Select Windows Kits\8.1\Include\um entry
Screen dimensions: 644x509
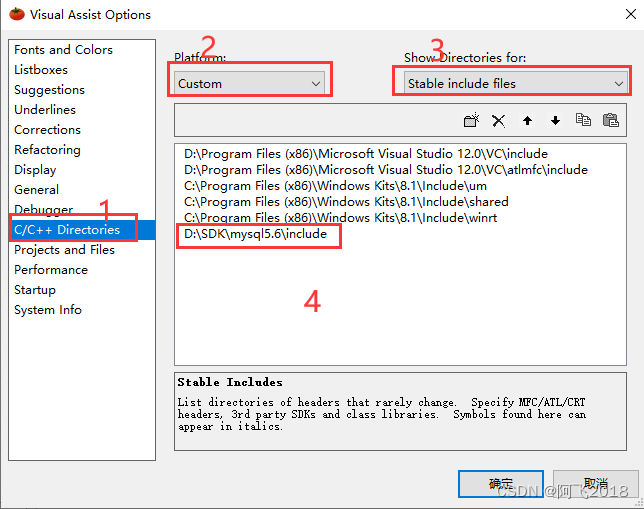point(335,186)
